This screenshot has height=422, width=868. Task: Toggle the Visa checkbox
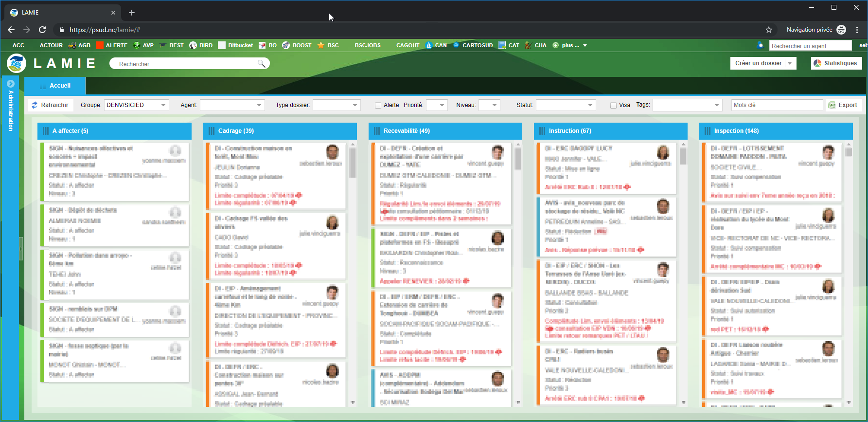[613, 105]
